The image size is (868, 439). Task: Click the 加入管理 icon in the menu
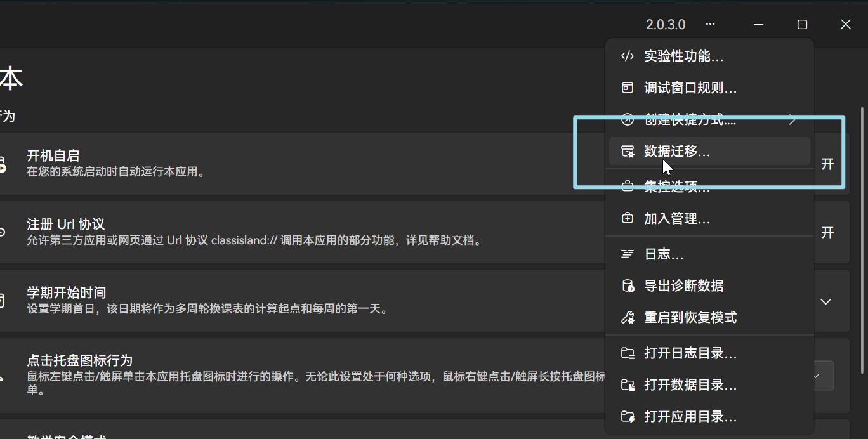click(x=627, y=218)
